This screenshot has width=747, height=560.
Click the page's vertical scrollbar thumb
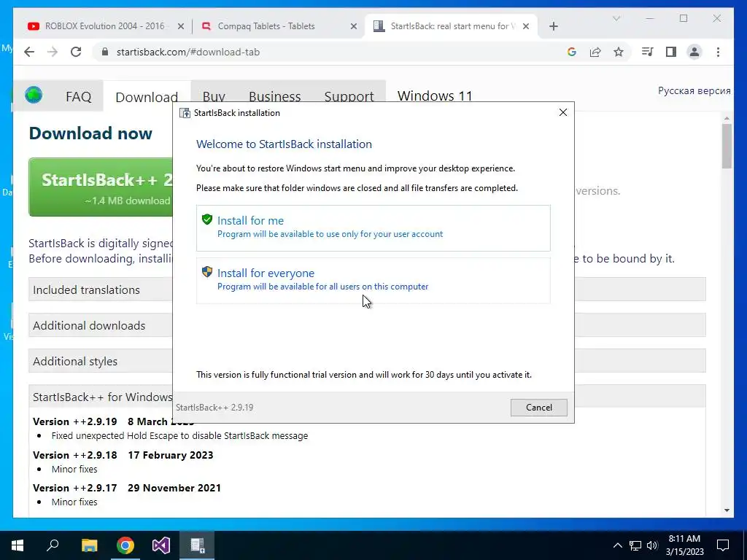[727, 146]
